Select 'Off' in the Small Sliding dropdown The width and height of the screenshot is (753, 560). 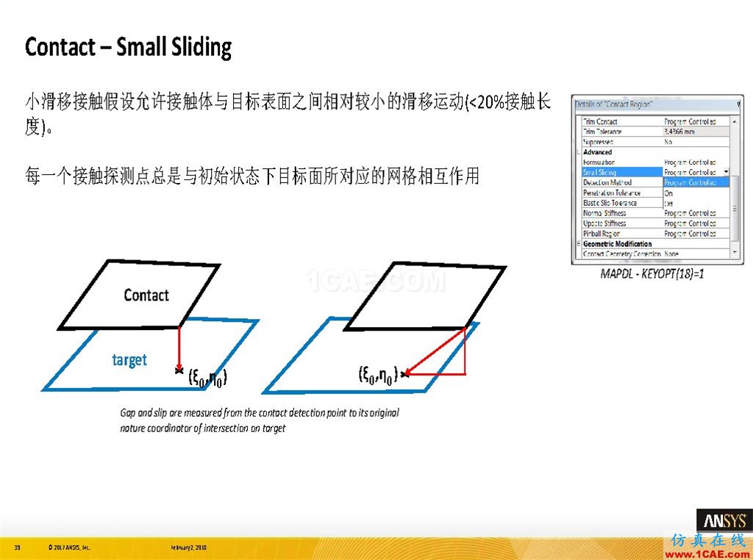[696, 204]
